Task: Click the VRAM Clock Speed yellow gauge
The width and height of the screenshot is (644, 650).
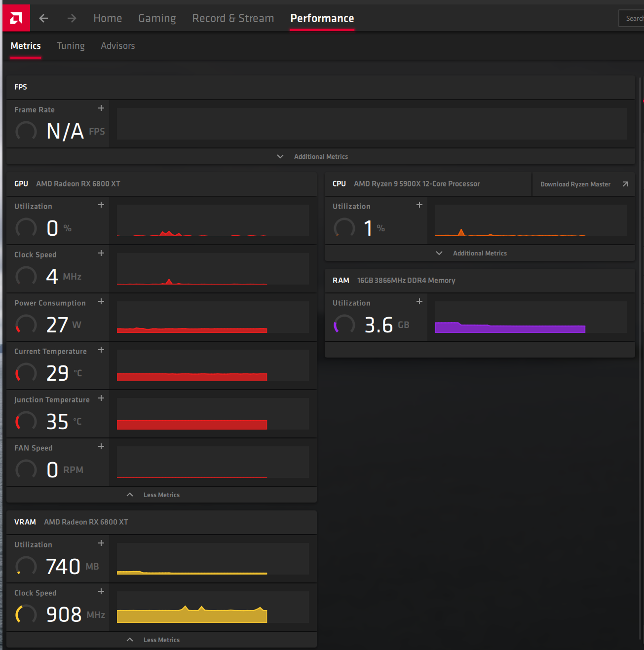Action: 26,614
